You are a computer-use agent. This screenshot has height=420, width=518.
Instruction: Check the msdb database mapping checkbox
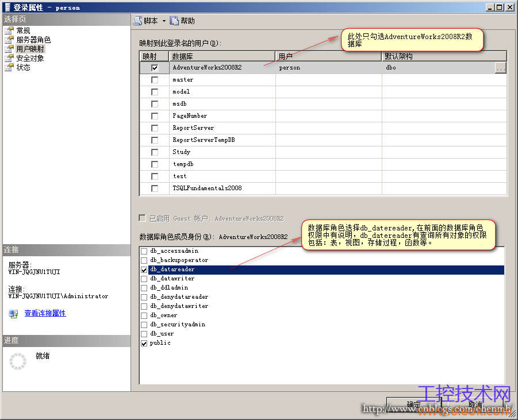point(155,104)
